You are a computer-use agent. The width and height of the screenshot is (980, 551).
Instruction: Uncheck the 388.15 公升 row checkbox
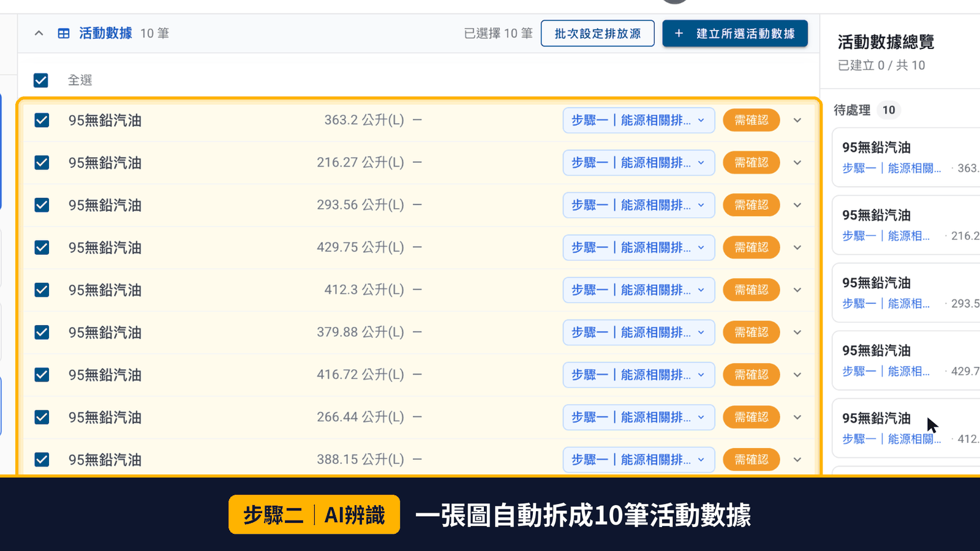pos(42,459)
